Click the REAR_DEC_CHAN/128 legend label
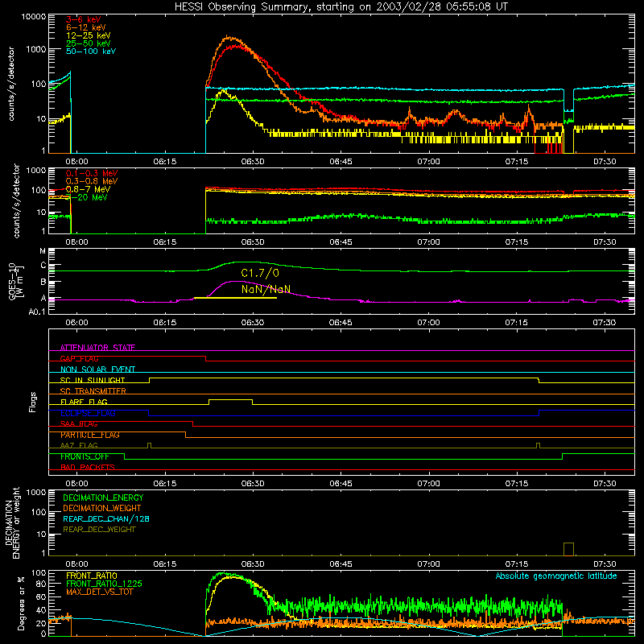This screenshot has height=644, width=644. [106, 518]
